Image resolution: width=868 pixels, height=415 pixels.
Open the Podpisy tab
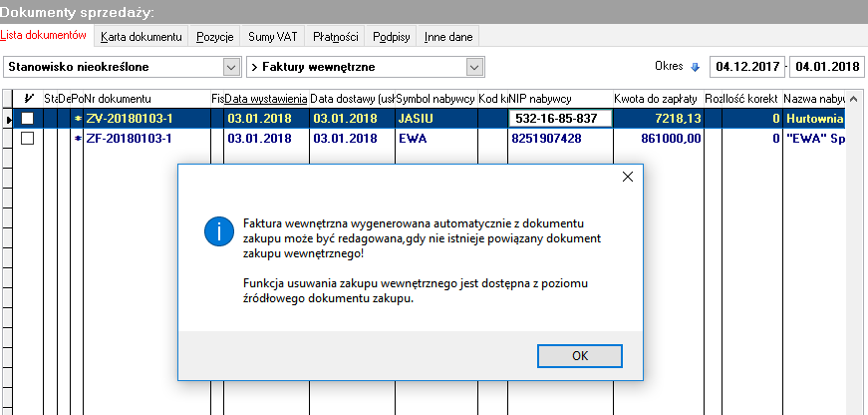tap(391, 37)
